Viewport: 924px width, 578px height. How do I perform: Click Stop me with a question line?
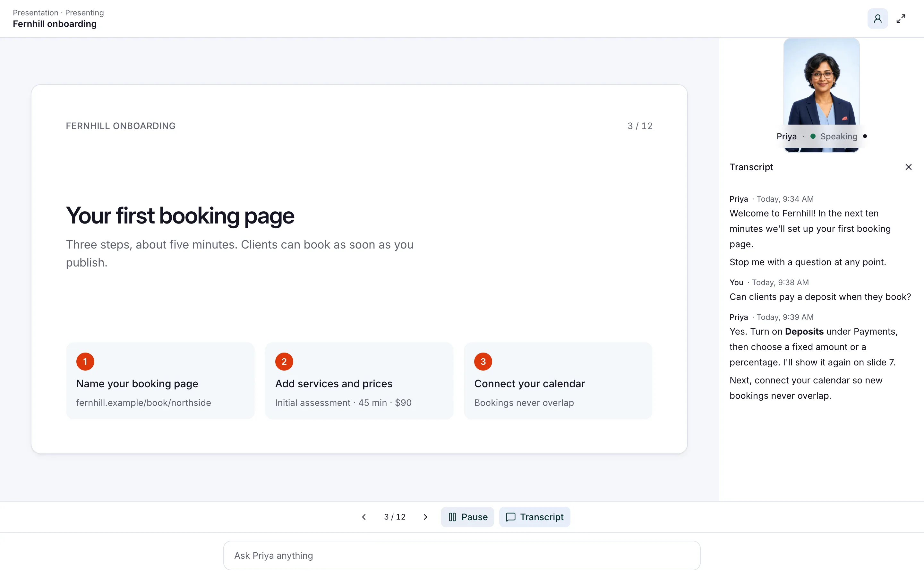(x=808, y=262)
